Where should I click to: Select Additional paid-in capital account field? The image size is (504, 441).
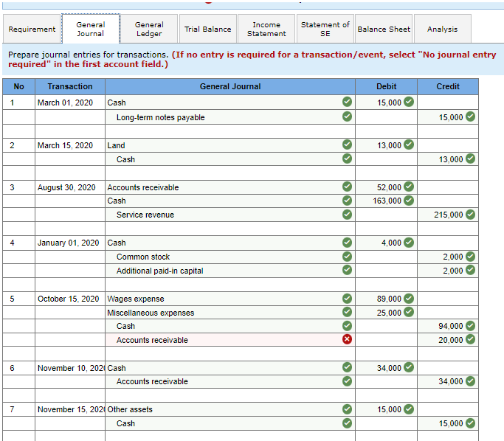point(230,271)
